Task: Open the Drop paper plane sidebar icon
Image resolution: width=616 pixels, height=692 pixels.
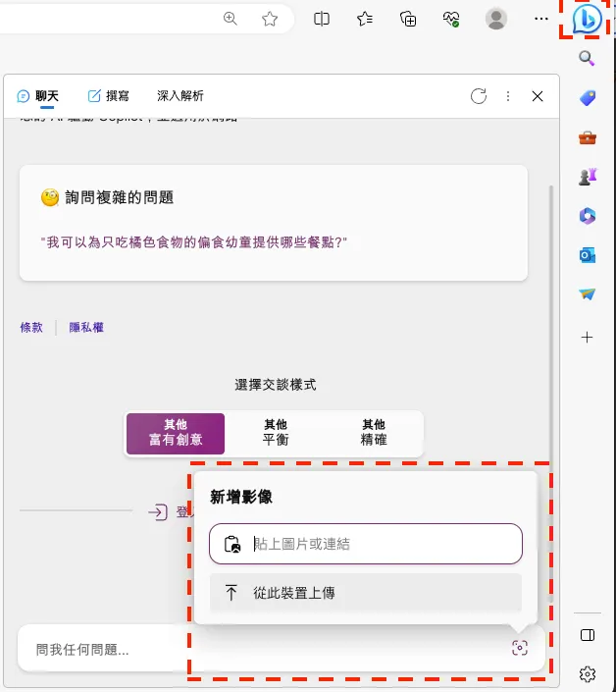Action: pyautogui.click(x=588, y=293)
